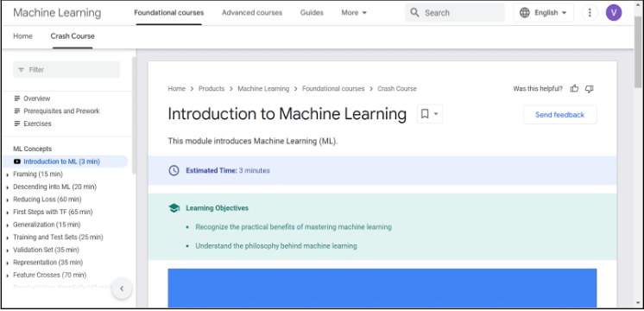Expand Training and Test Sets (25 min)
The image size is (644, 311).
click(8, 238)
